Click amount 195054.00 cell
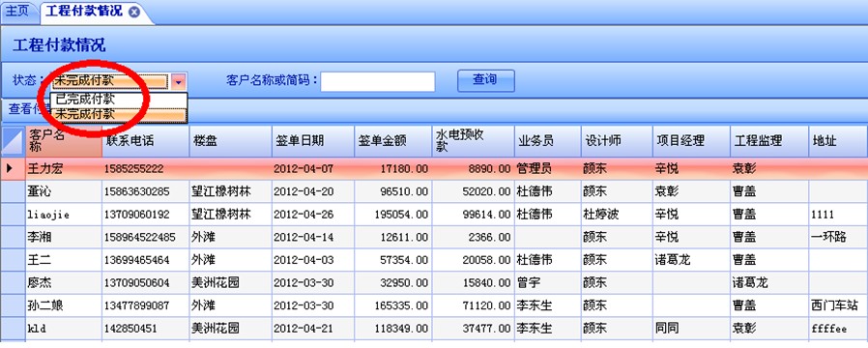The width and height of the screenshot is (868, 348). pyautogui.click(x=392, y=215)
